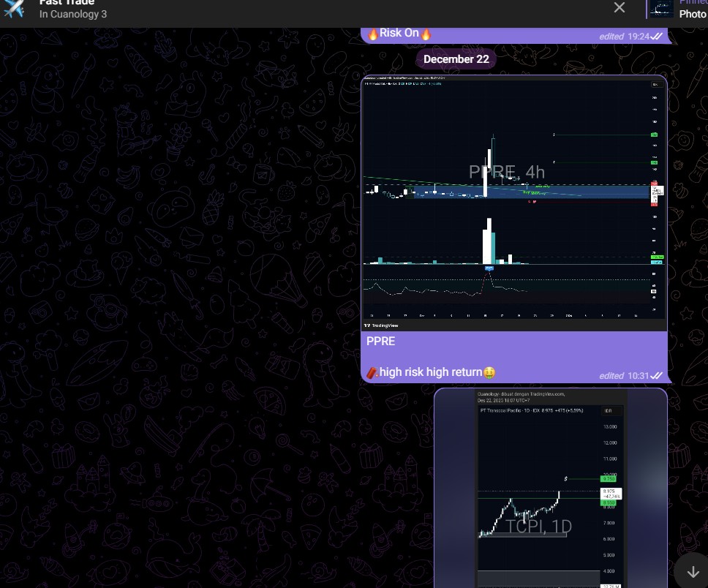Click the airplane avatar of Fast Trade

[x=14, y=8]
